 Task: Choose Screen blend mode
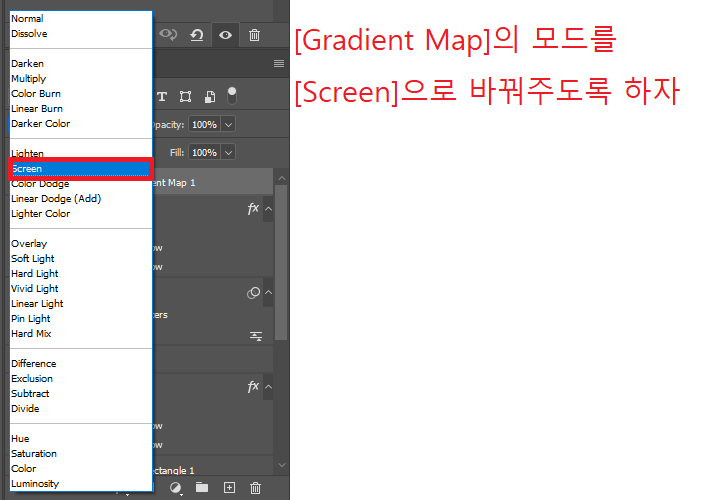81,169
